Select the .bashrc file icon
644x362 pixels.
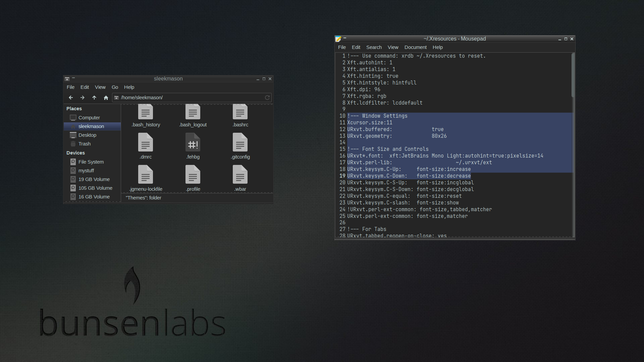coord(240,112)
